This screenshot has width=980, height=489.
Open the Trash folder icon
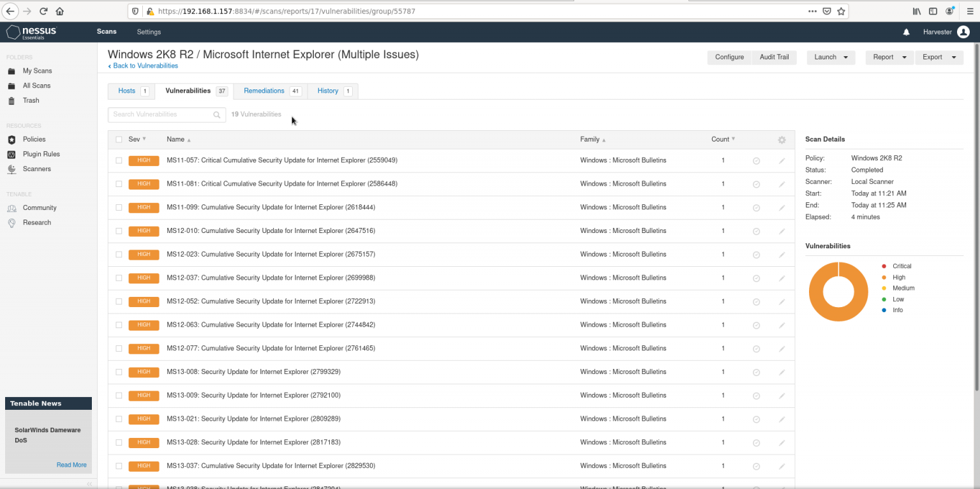click(10, 100)
